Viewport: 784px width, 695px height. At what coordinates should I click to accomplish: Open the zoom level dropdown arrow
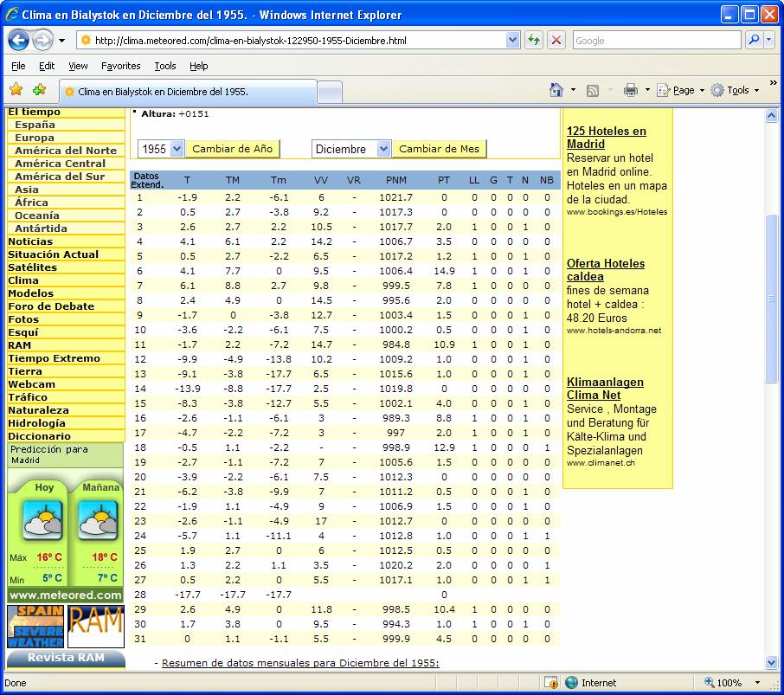tap(757, 683)
